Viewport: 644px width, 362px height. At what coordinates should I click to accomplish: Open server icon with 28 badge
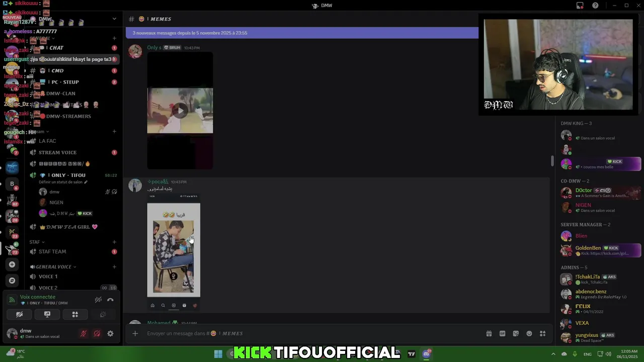pyautogui.click(x=12, y=216)
